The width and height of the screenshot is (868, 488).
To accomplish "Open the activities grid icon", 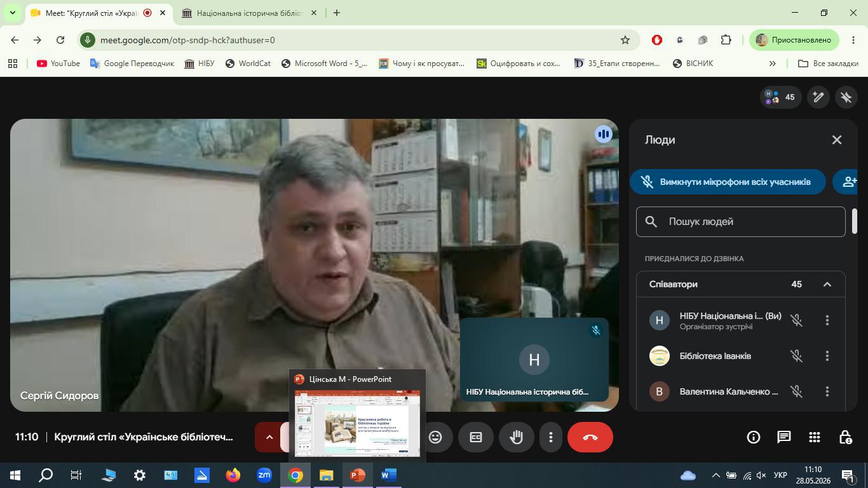I will point(814,437).
